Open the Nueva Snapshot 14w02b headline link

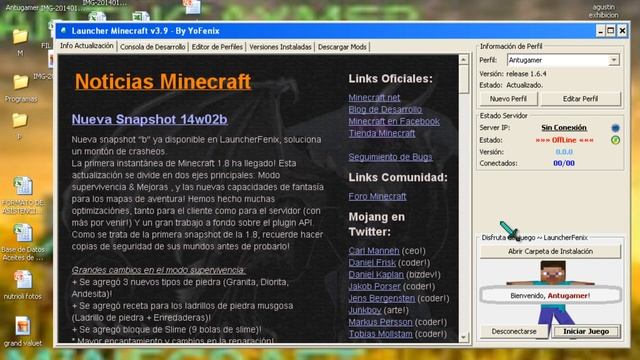tap(149, 119)
